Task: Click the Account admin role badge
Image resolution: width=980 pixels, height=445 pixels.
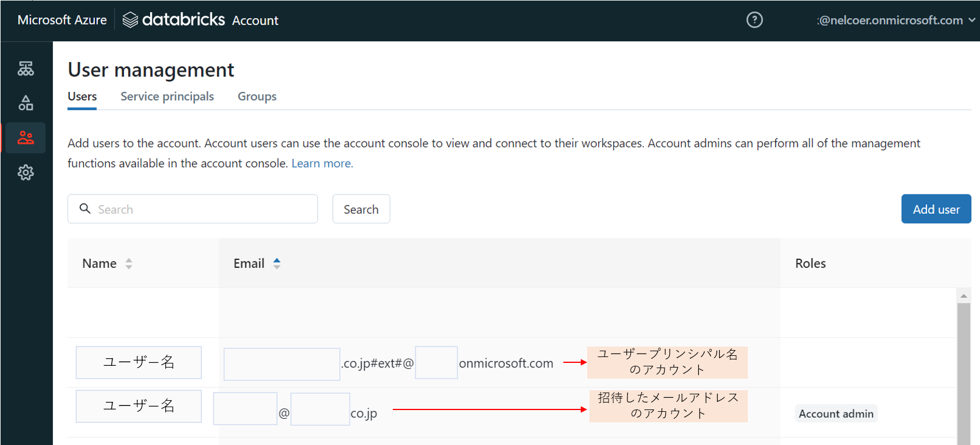Action: (836, 414)
